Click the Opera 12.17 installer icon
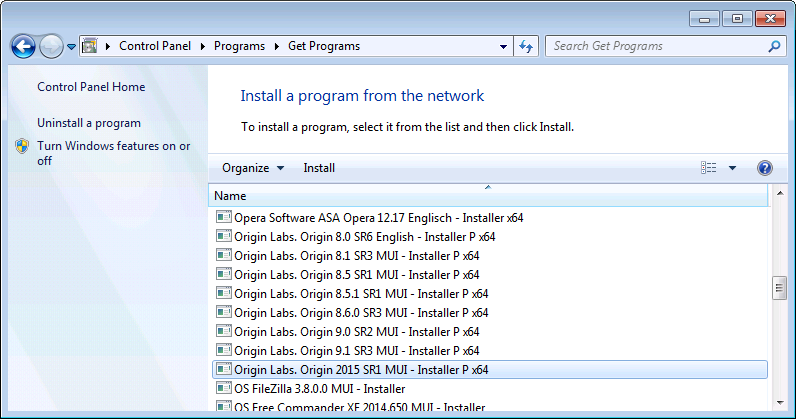The height and width of the screenshot is (419, 796). 223,217
